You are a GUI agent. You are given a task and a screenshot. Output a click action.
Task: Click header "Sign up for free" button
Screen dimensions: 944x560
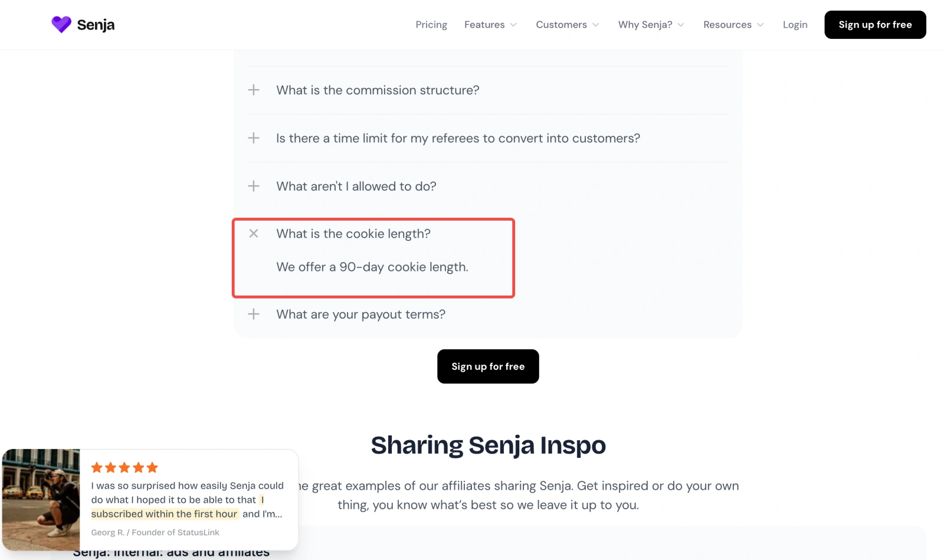tap(875, 25)
